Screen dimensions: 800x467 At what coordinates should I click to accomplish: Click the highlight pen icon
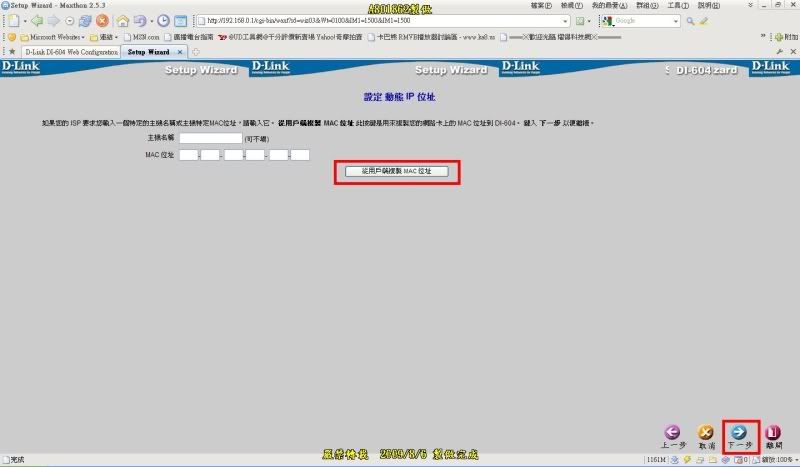pyautogui.click(x=704, y=21)
